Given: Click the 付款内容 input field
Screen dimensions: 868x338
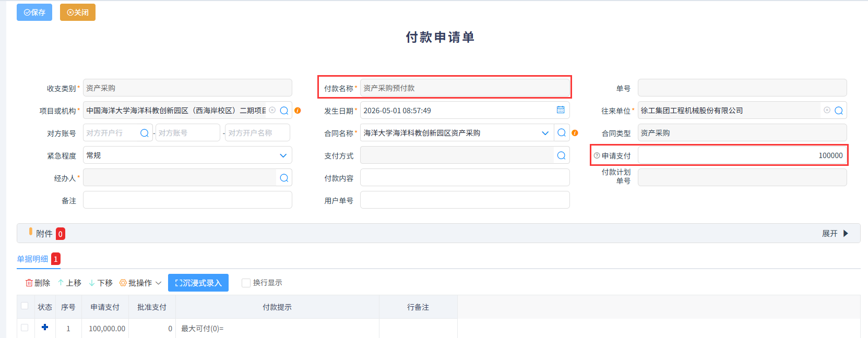Looking at the screenshot, I should click(x=465, y=178).
